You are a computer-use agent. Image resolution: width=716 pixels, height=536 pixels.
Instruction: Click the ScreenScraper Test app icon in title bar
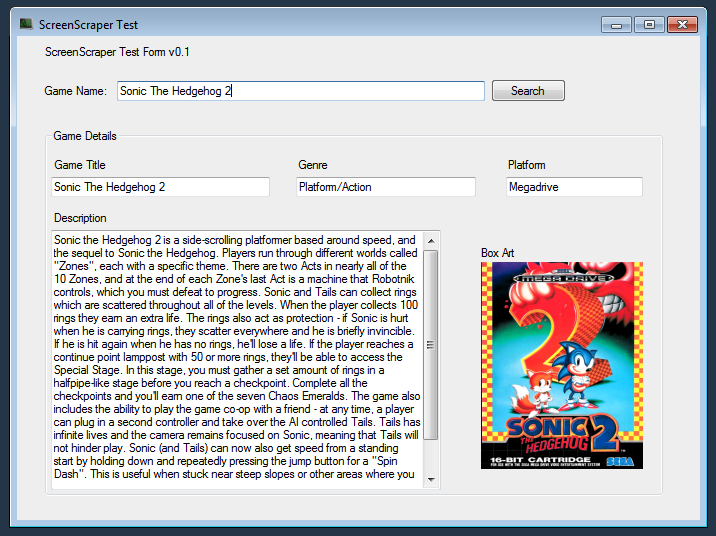click(x=26, y=24)
